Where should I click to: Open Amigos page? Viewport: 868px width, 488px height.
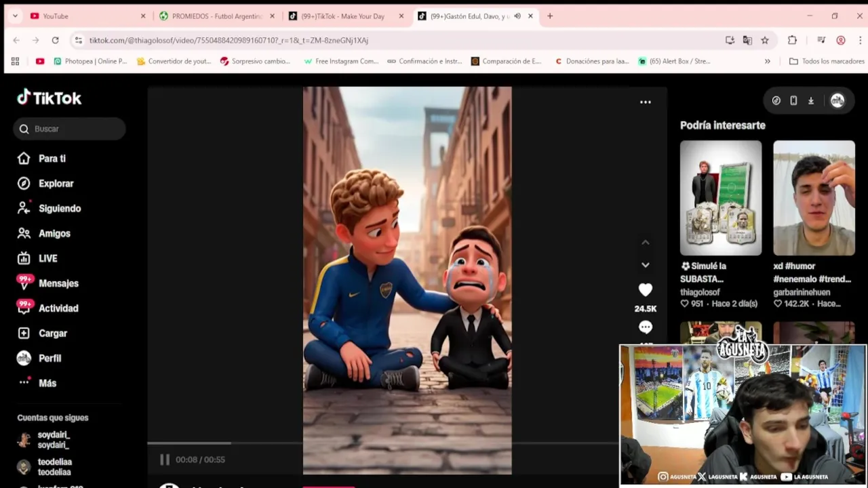[44, 234]
